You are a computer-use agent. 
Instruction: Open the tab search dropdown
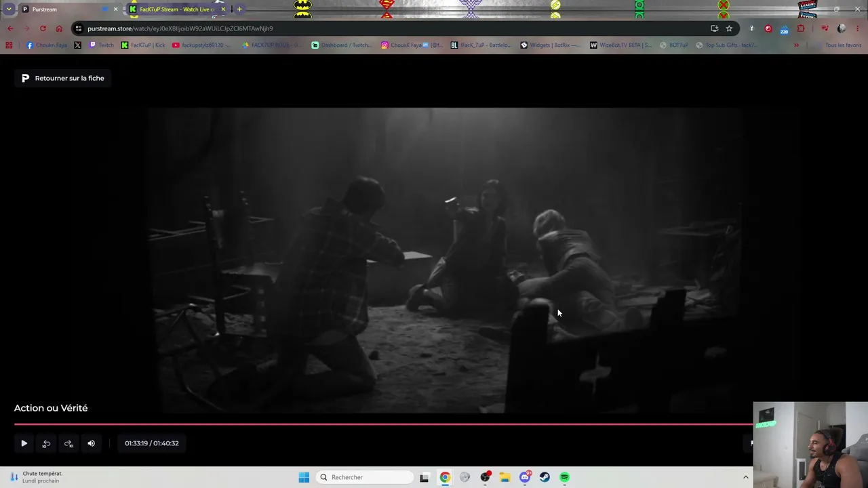pyautogui.click(x=9, y=9)
